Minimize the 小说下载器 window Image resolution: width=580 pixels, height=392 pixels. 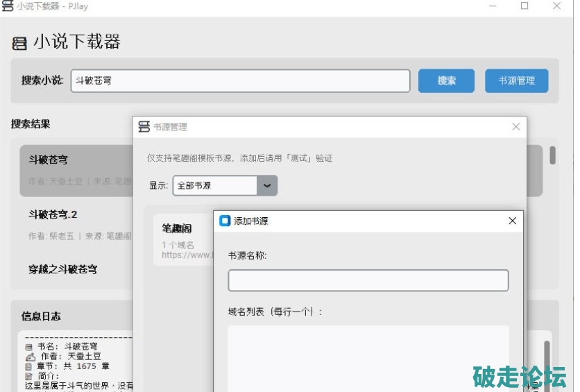(x=493, y=6)
